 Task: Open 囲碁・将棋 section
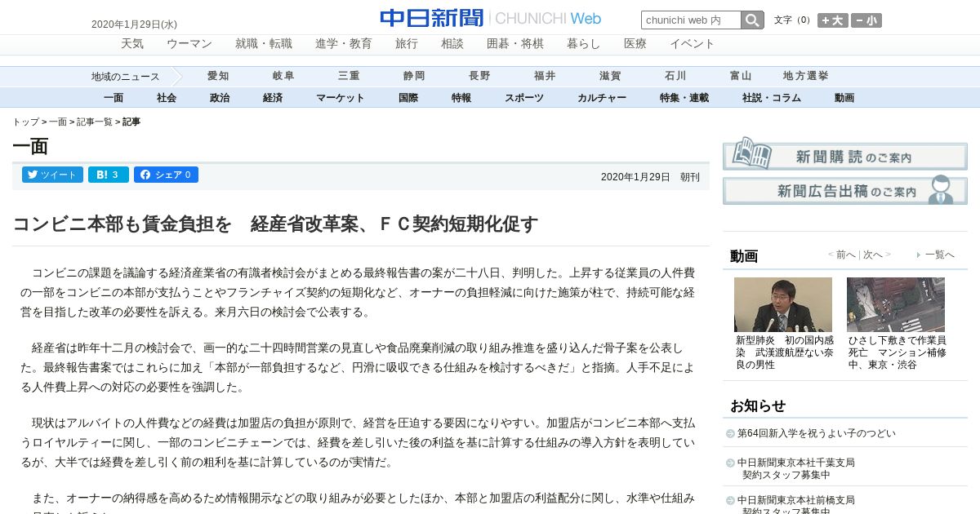[515, 44]
